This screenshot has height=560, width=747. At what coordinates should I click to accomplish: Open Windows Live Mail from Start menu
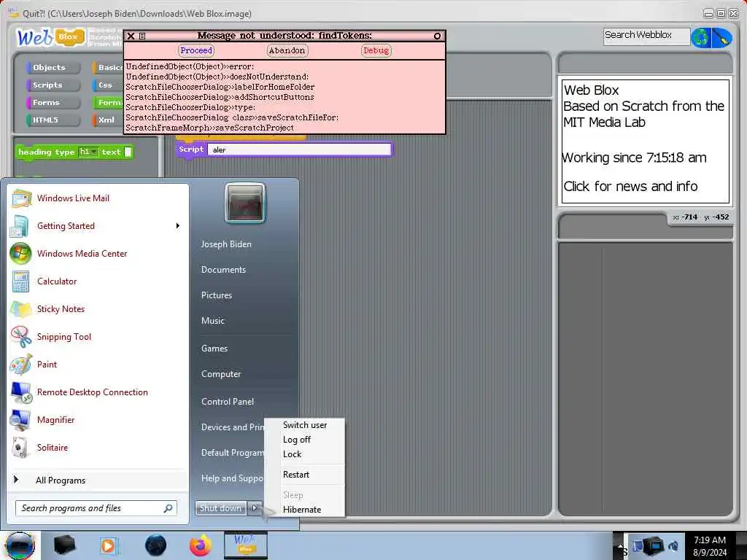[98, 198]
